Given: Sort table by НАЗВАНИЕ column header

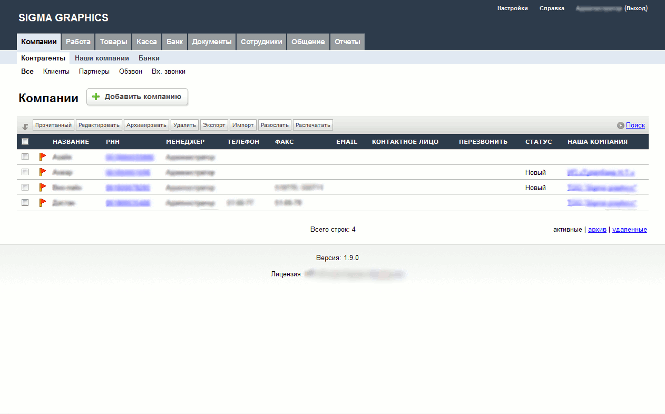Looking at the screenshot, I should coord(71,142).
